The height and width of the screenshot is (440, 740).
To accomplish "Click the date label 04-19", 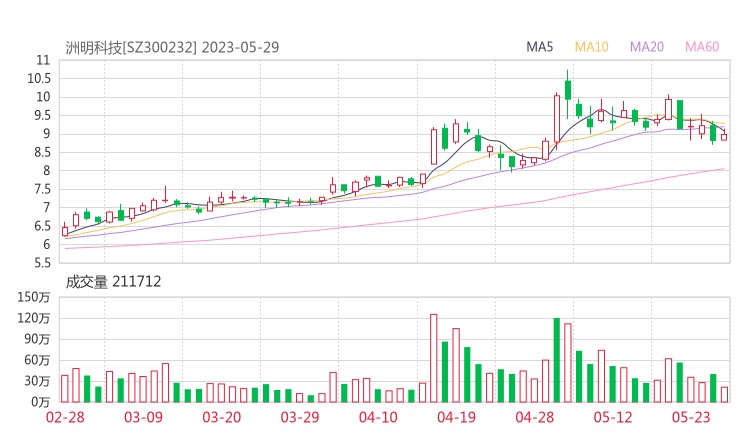I will [456, 417].
